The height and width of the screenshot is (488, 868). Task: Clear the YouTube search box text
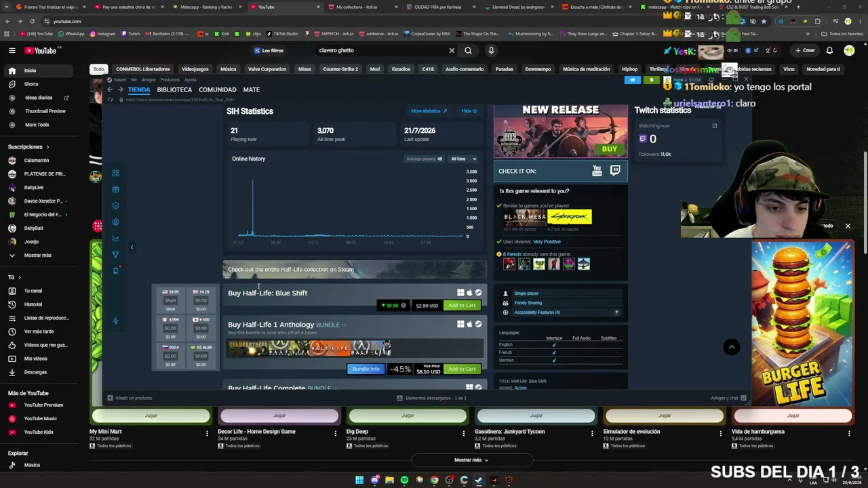point(452,50)
